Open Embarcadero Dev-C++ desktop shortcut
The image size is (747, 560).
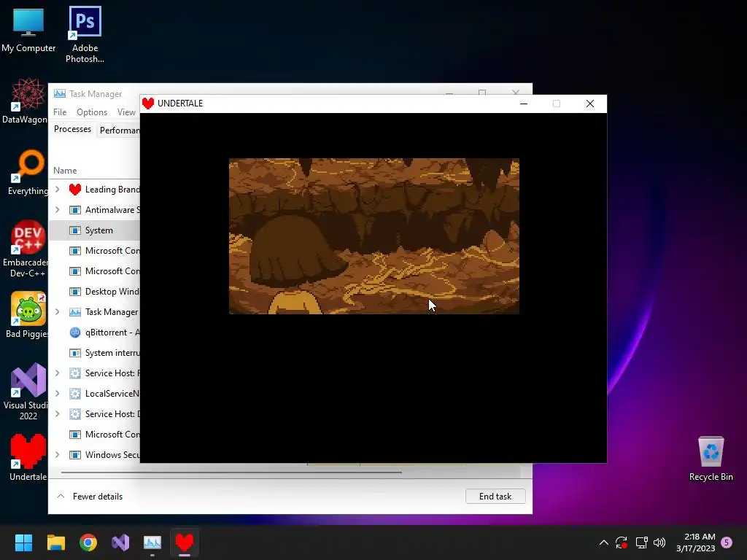pyautogui.click(x=28, y=249)
